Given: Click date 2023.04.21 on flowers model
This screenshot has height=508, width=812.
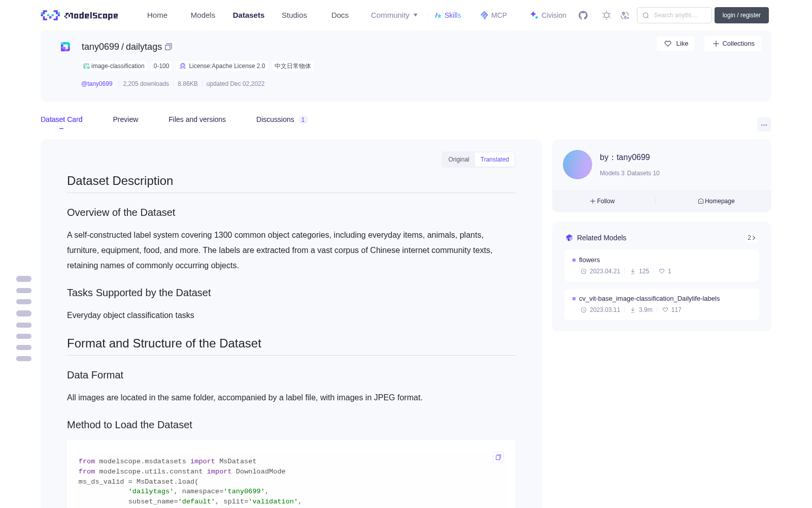Looking at the screenshot, I should tap(600, 271).
